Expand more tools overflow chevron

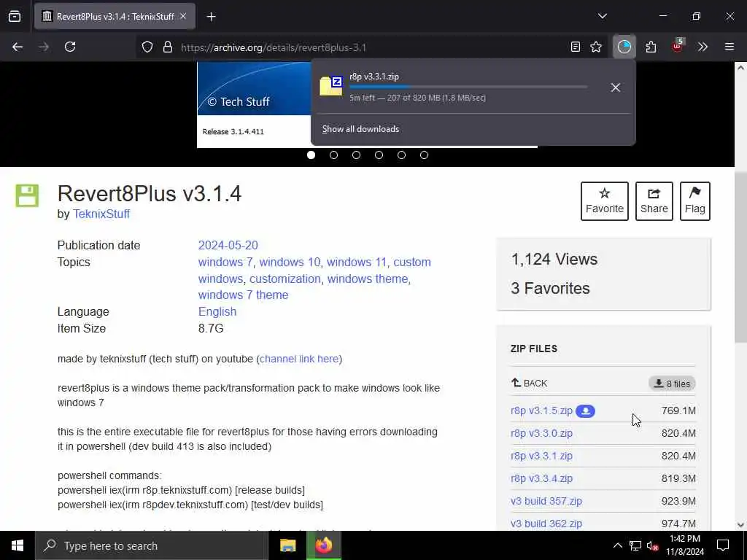703,47
